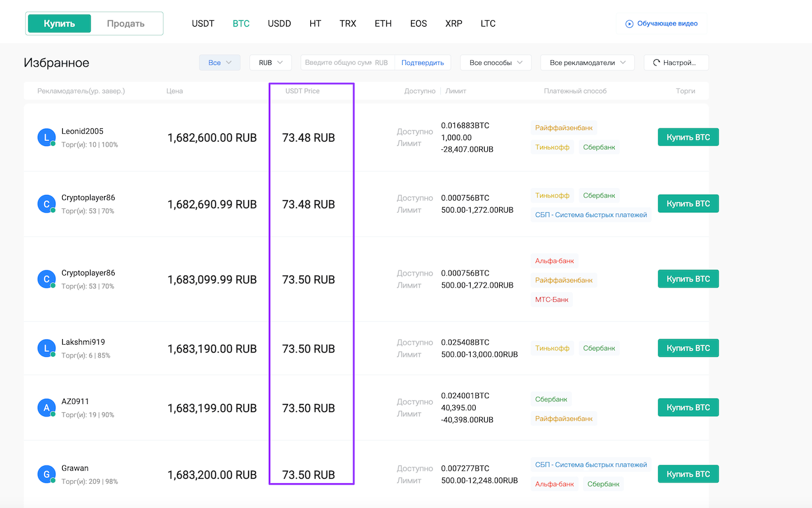Click Альфа-банк tag in Grawan row
This screenshot has height=508, width=812.
(554, 484)
